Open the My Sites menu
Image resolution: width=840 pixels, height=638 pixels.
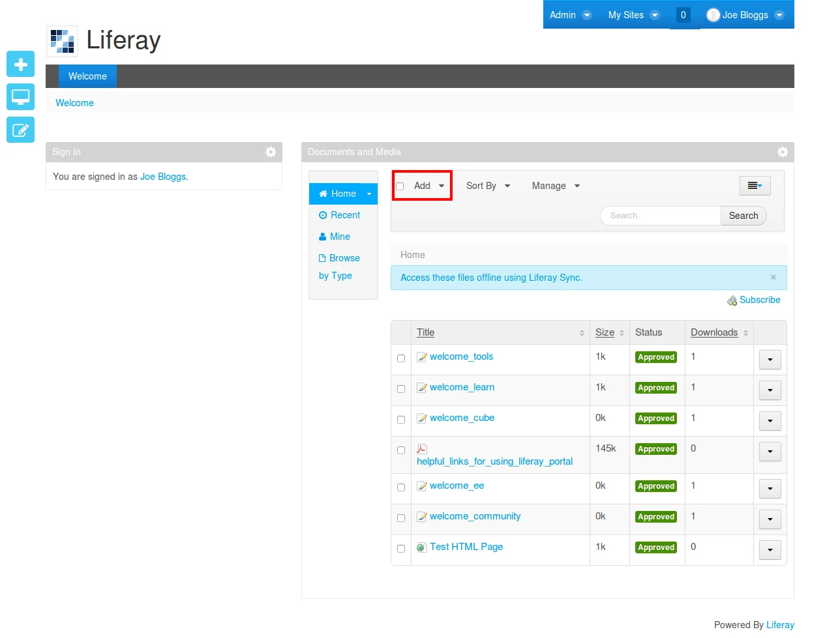(633, 15)
